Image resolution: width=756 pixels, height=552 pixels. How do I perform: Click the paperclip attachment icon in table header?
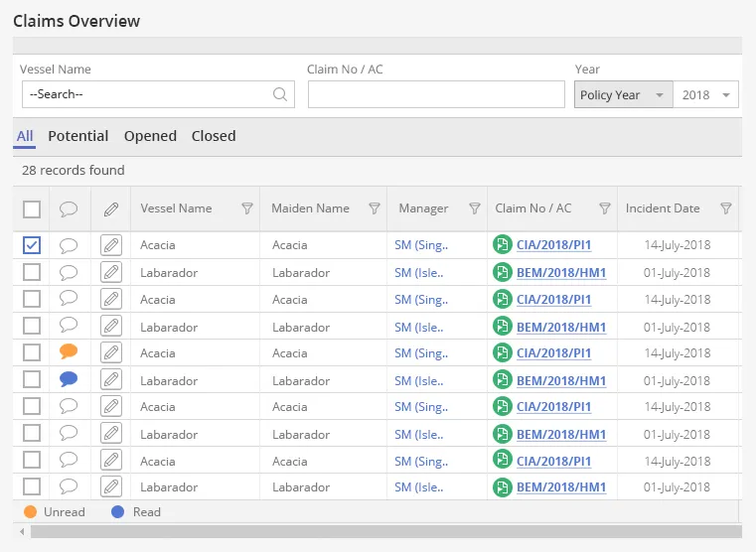(x=111, y=209)
